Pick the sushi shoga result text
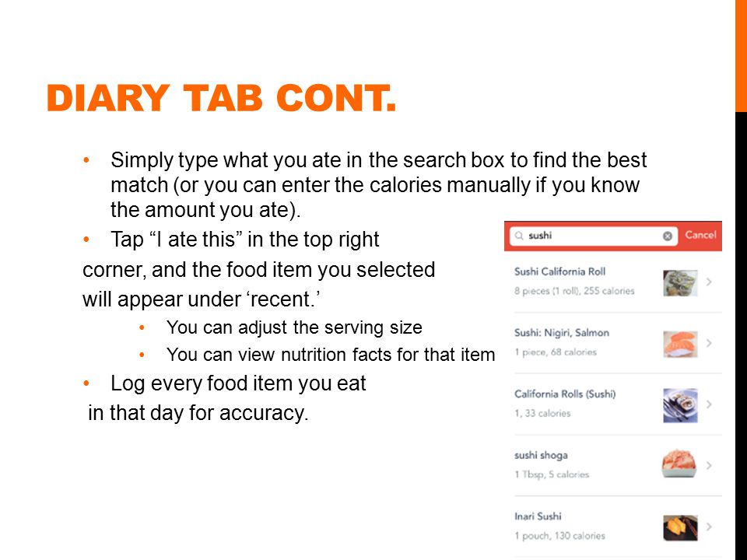This screenshot has height=560, width=747. (541, 455)
